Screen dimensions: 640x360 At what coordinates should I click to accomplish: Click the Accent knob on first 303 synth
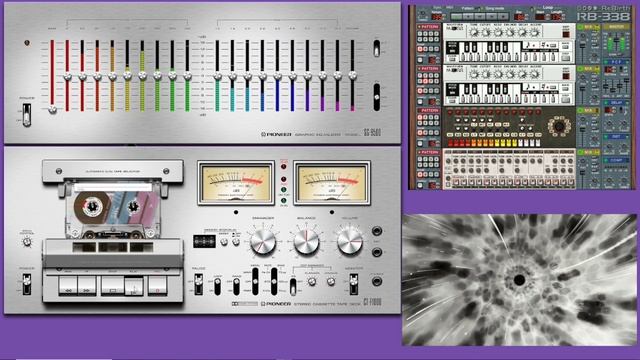(535, 32)
